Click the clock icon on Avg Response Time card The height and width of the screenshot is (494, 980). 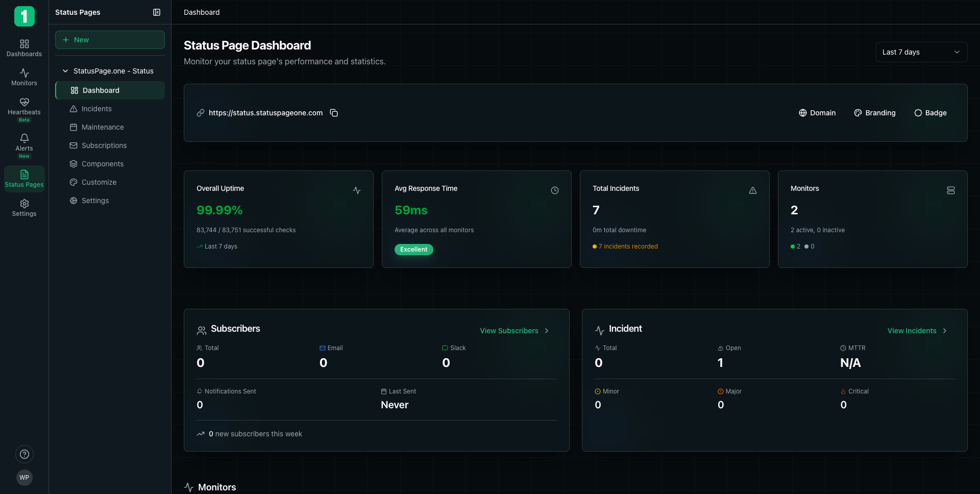pyautogui.click(x=555, y=190)
